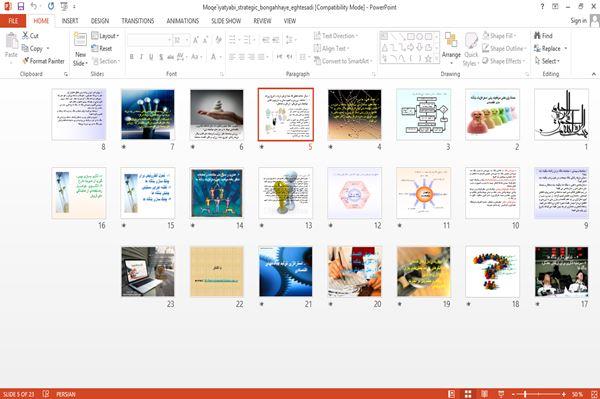Start presentation from beginning icon
This screenshot has height=399, width=600.
64,6
